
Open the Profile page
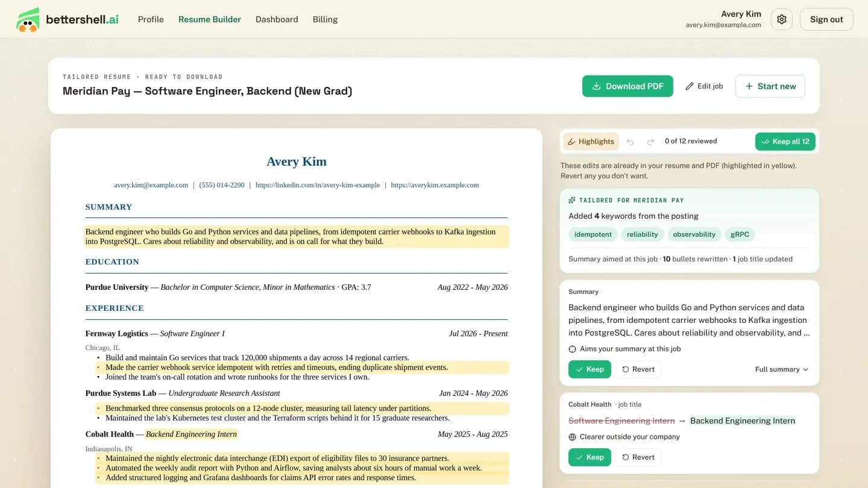(x=151, y=19)
